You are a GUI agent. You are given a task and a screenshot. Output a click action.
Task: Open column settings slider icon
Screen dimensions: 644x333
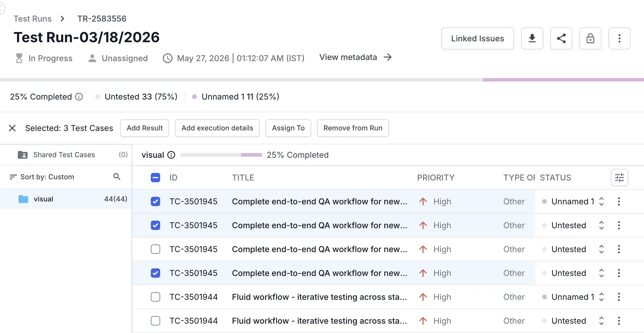point(619,178)
